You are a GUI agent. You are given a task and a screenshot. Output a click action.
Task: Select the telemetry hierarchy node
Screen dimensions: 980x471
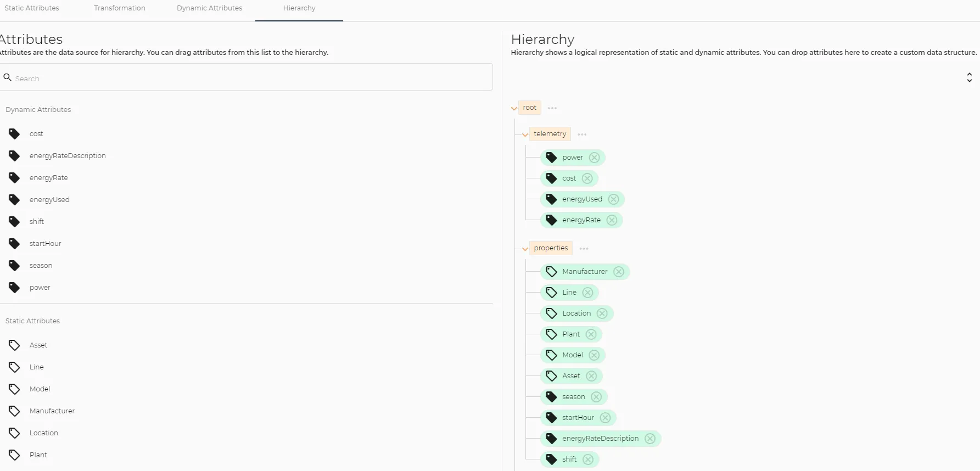click(550, 134)
